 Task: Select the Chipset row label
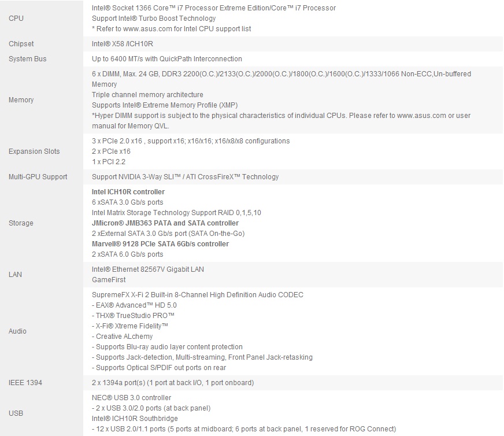point(21,44)
